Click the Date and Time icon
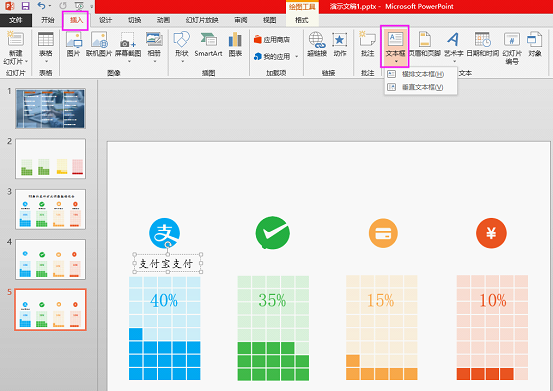The height and width of the screenshot is (391, 553). [x=482, y=39]
